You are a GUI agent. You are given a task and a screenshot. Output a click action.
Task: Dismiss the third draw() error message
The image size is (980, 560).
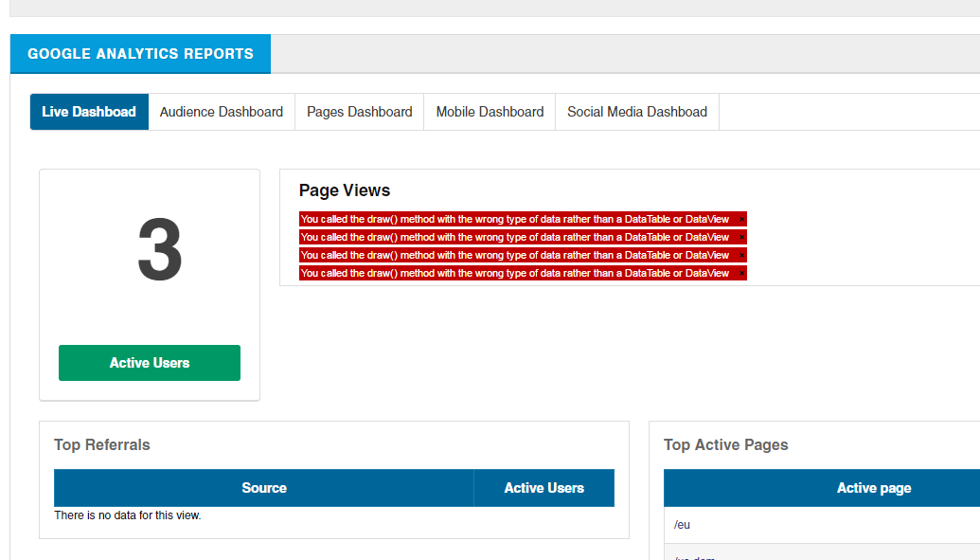pyautogui.click(x=741, y=255)
